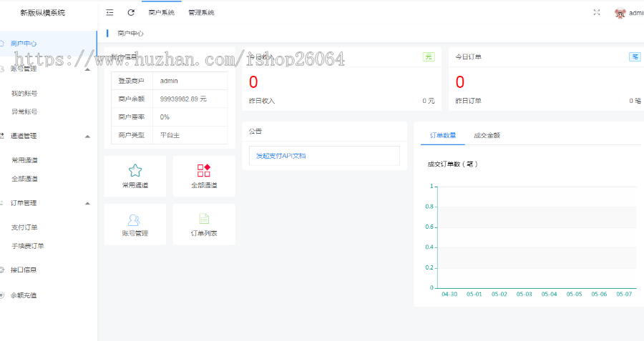Open the 发起支付API文档 link
This screenshot has height=341, width=644.
[280, 156]
